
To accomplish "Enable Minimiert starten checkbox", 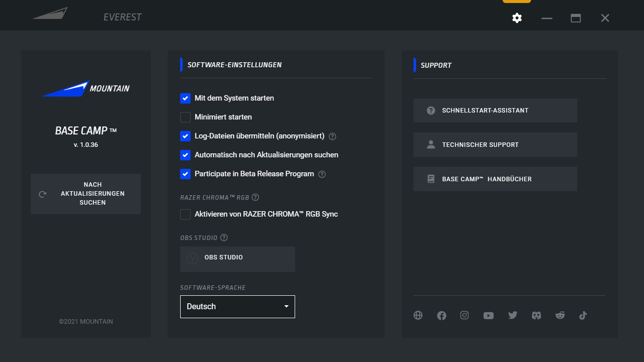I will coord(185,117).
